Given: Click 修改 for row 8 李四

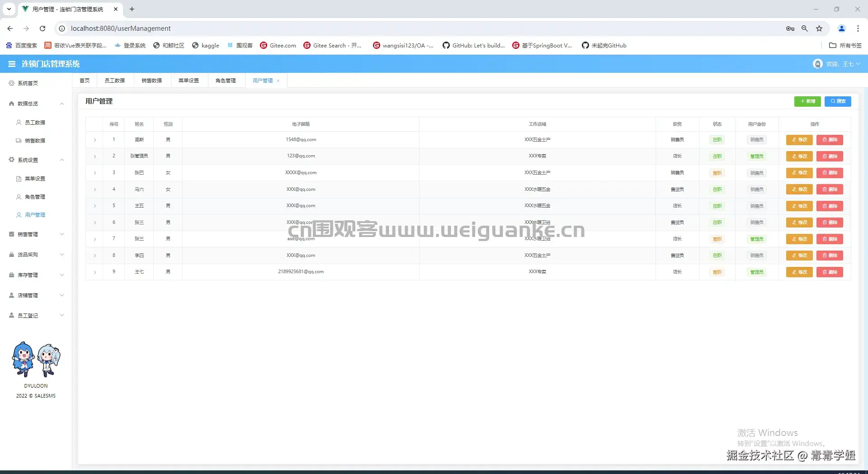Looking at the screenshot, I should point(799,256).
